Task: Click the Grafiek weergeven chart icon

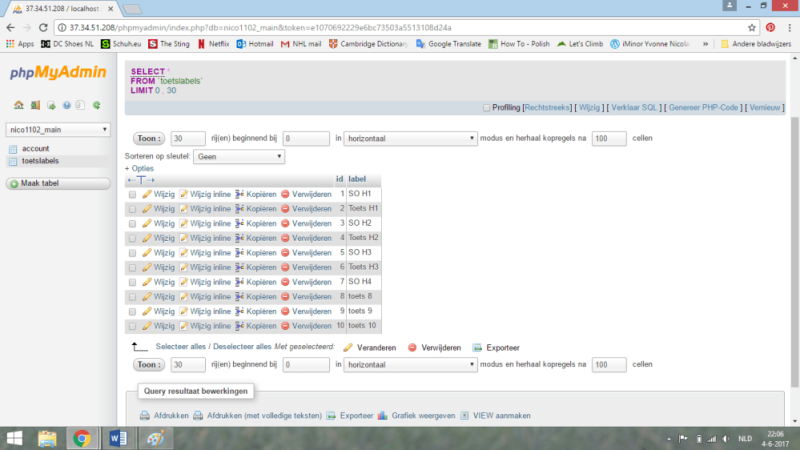Action: pyautogui.click(x=383, y=416)
